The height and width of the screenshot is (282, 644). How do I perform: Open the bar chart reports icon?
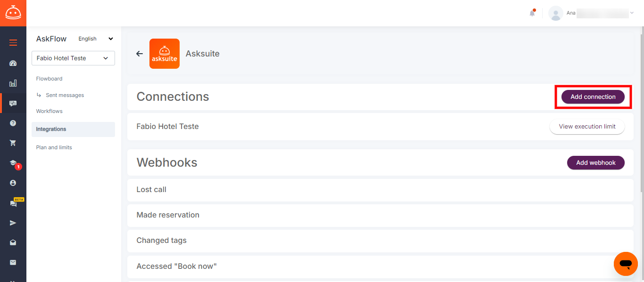[13, 83]
